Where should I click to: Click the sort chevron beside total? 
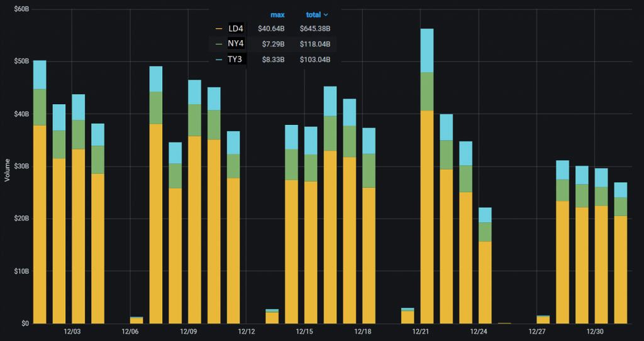(326, 15)
